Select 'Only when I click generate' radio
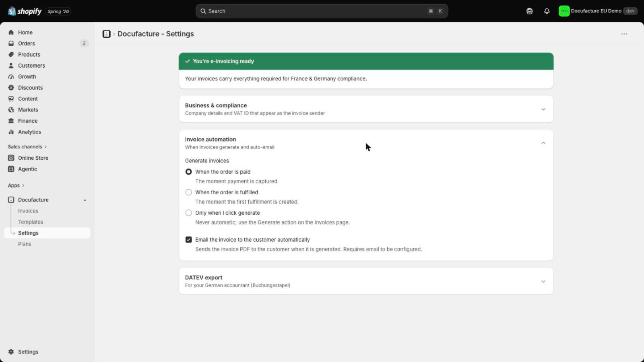 click(188, 213)
